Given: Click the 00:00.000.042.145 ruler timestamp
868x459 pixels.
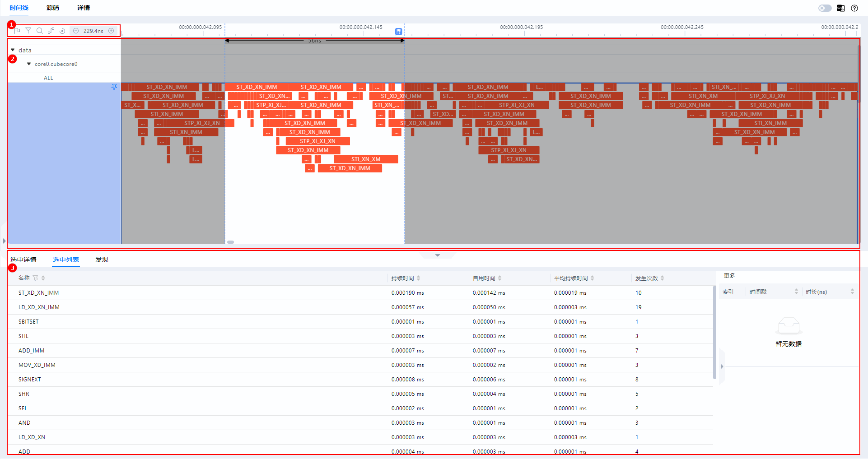Looking at the screenshot, I should 361,27.
